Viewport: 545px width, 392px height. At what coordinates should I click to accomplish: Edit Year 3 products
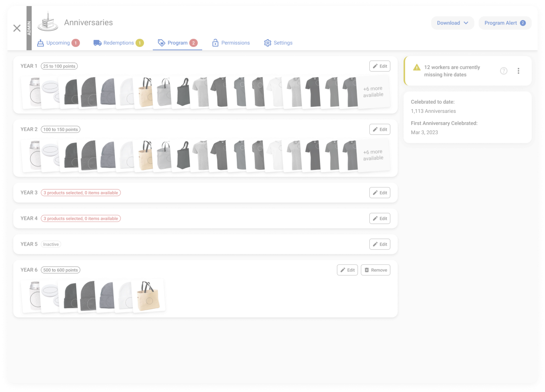pos(380,193)
